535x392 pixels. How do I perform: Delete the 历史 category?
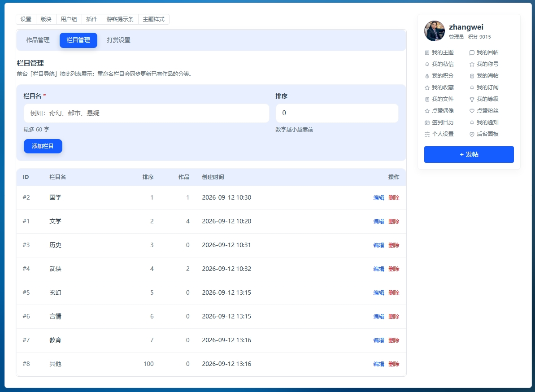(394, 245)
